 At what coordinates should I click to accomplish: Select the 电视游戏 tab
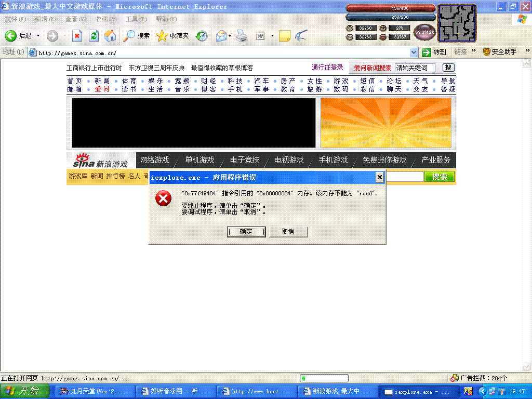(x=289, y=160)
